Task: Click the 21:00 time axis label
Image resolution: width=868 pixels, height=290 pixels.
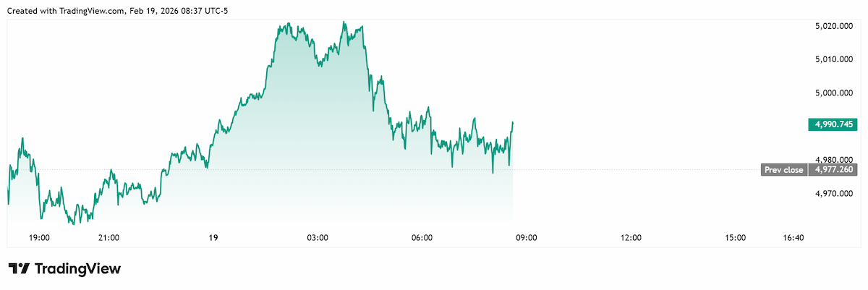Action: 109,237
